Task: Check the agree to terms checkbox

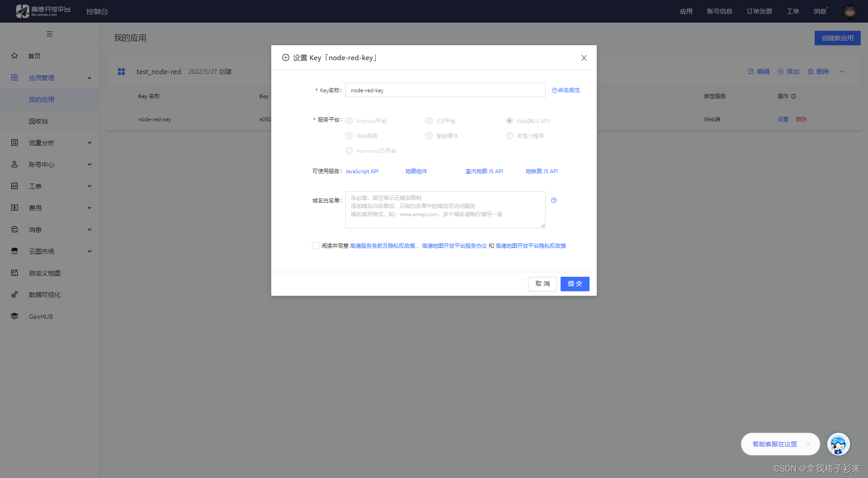Action: coord(316,246)
